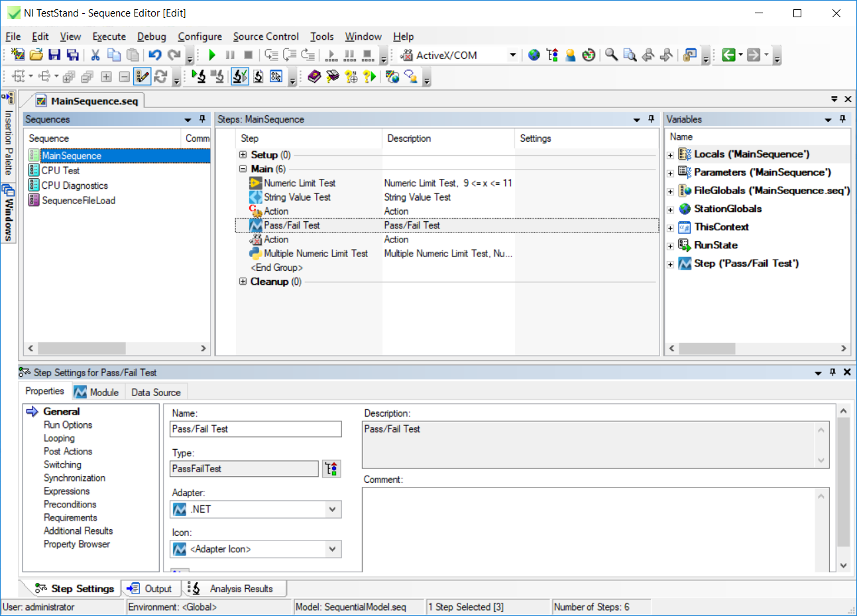The height and width of the screenshot is (616, 857).
Task: Save the sequence file with floppy icon
Action: tap(55, 55)
